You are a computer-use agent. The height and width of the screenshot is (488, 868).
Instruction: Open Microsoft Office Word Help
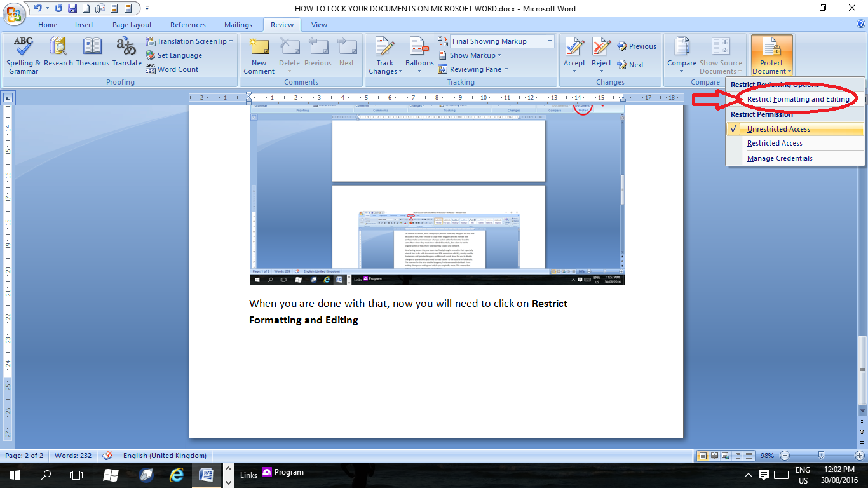point(861,24)
